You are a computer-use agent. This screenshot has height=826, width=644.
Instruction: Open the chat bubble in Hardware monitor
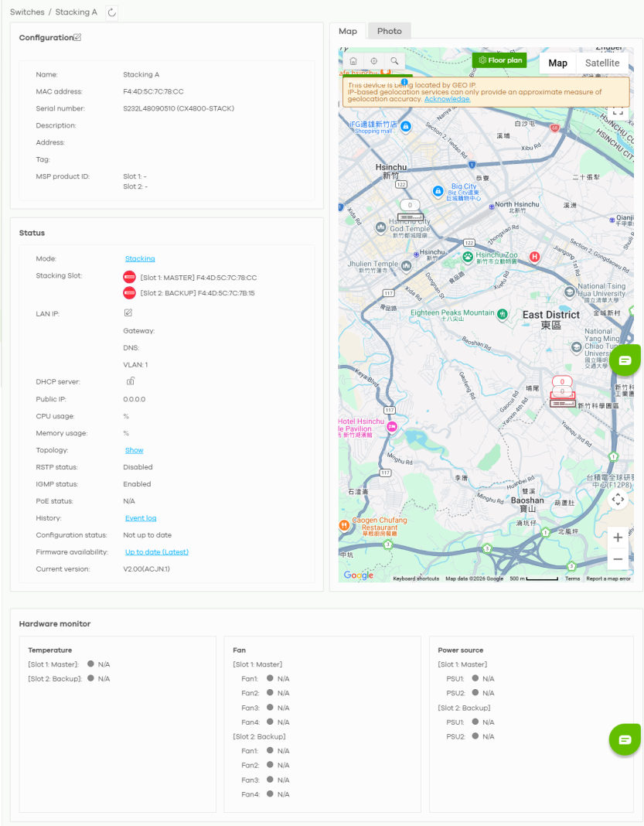[x=625, y=739]
